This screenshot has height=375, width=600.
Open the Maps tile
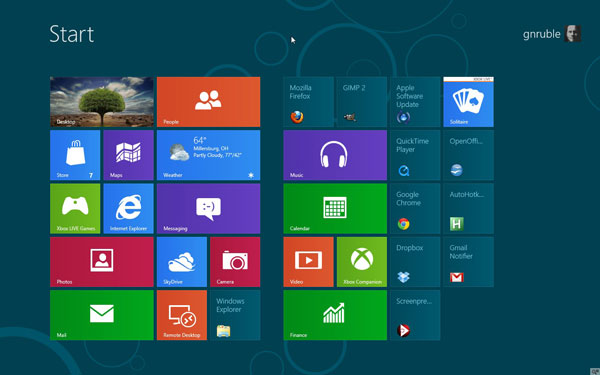pyautogui.click(x=129, y=155)
